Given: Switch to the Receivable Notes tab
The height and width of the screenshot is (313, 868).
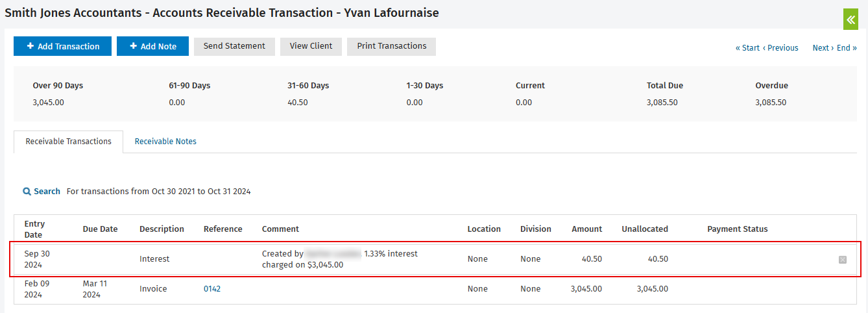Looking at the screenshot, I should pyautogui.click(x=165, y=142).
